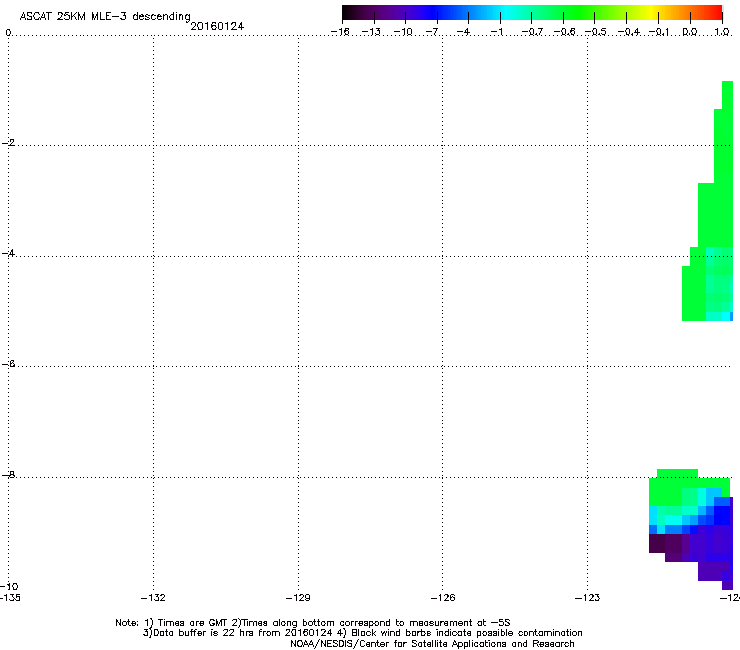Click the latitude axis label "-6"

point(8,364)
